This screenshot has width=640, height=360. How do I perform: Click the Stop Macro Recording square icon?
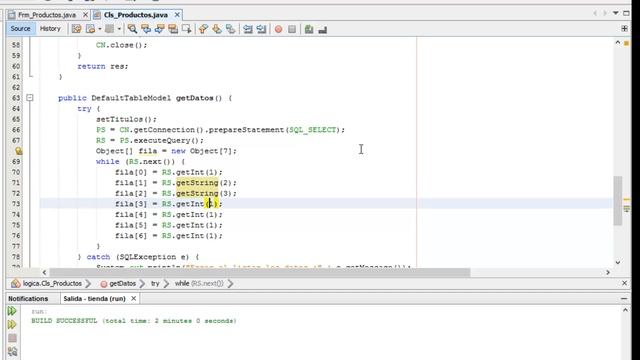click(x=292, y=29)
